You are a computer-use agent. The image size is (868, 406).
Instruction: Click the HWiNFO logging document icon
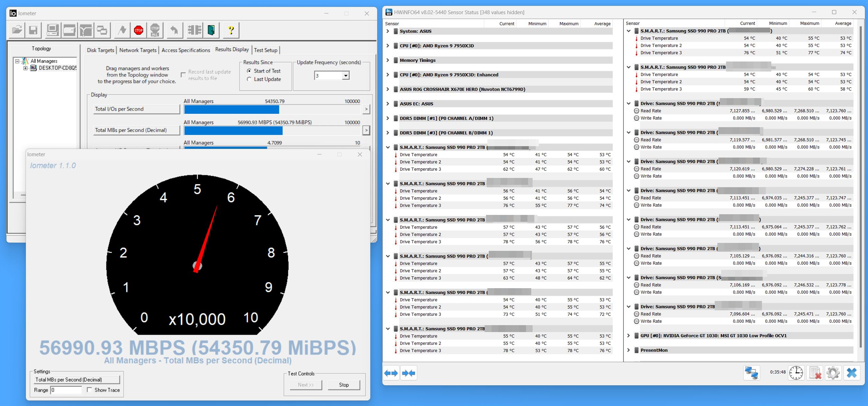point(815,373)
